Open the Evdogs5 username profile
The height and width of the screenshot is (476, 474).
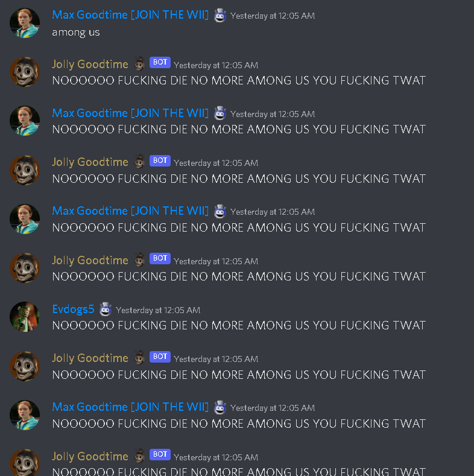(73, 309)
